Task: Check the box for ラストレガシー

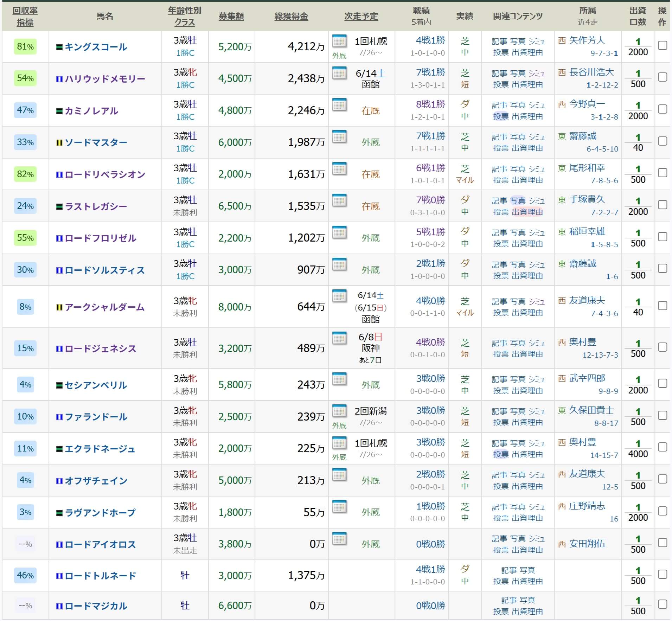Action: point(663,205)
